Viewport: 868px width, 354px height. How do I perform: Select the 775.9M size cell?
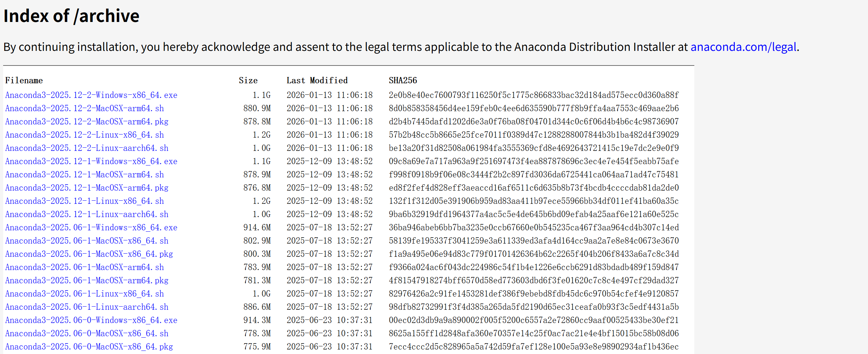[x=257, y=347]
